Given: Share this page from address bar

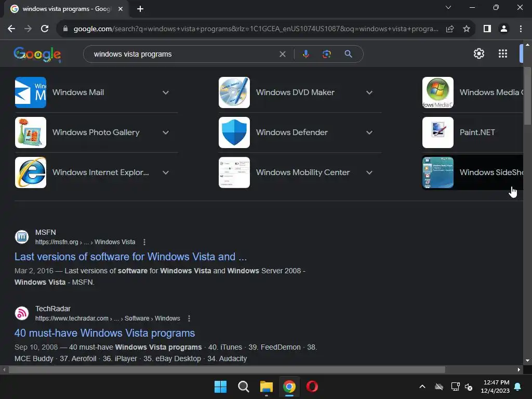Looking at the screenshot, I should [x=450, y=29].
